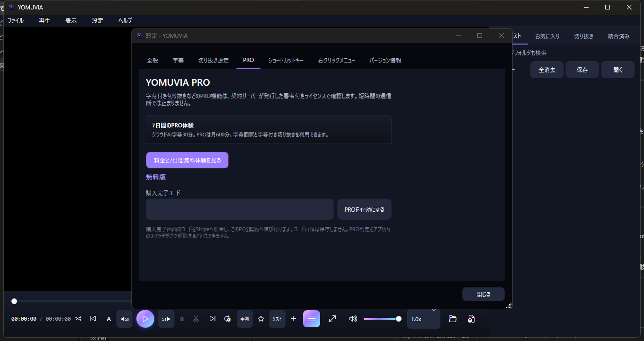Select the PRO settings tab
This screenshot has width=644, height=341.
[249, 60]
